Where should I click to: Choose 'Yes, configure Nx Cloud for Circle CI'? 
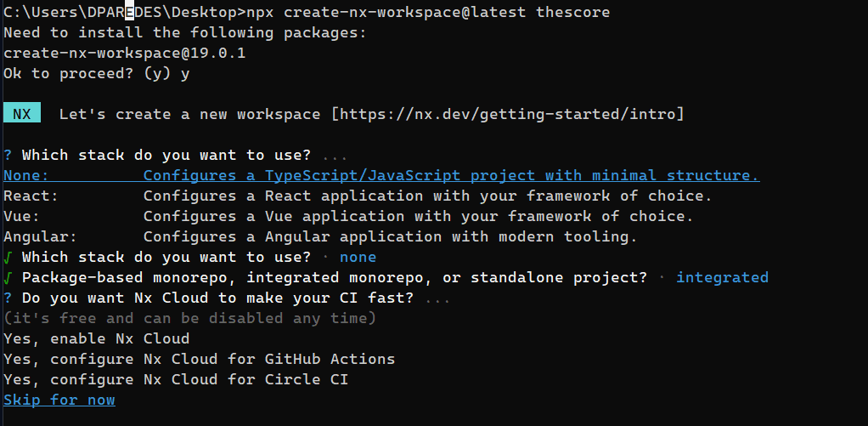[x=176, y=379]
